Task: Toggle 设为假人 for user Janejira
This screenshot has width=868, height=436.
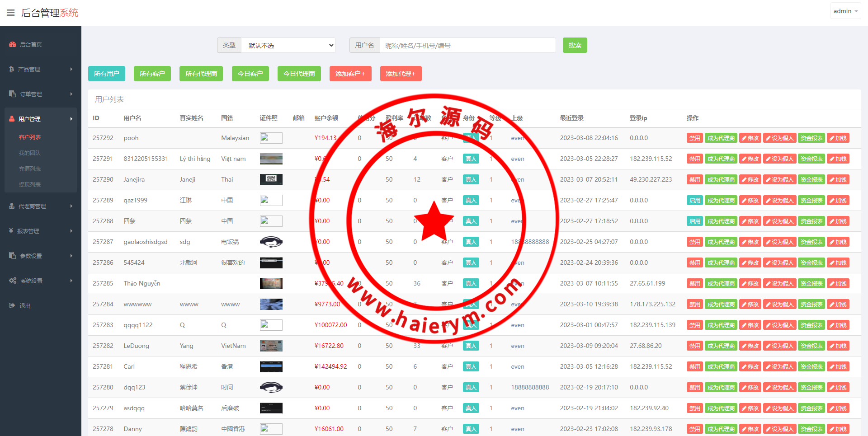Action: point(779,180)
